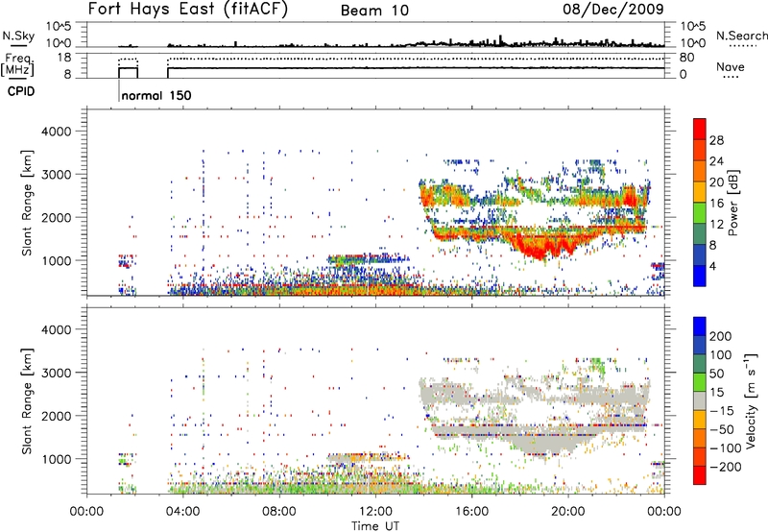The width and height of the screenshot is (768, 532).
Task: Click the "Velocity [m s-1]" colorbar title
Action: pyautogui.click(x=751, y=400)
